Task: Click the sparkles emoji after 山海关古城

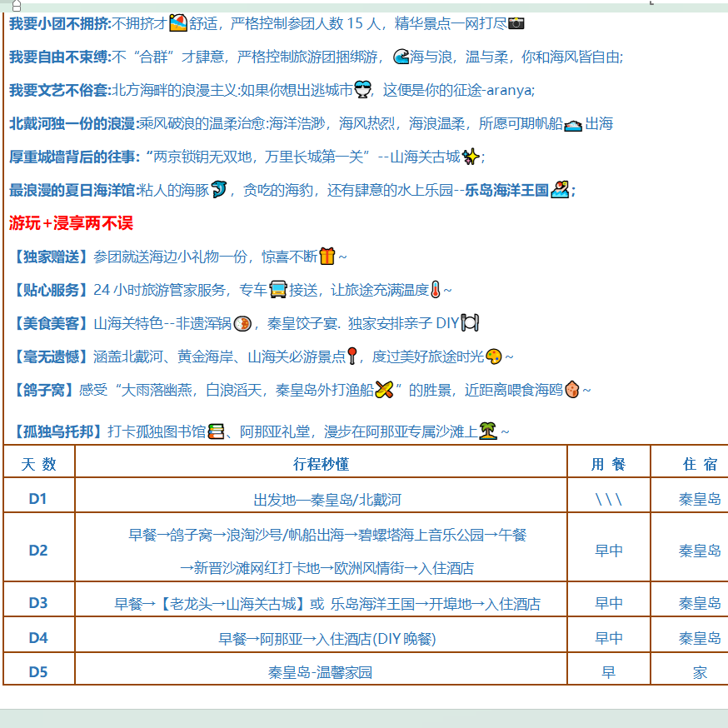Action: [471, 157]
